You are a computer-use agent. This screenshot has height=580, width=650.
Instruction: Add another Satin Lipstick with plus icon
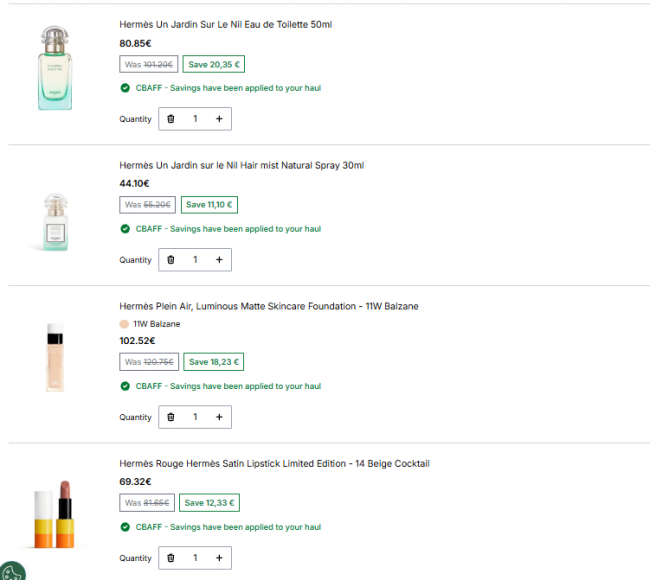[219, 558]
